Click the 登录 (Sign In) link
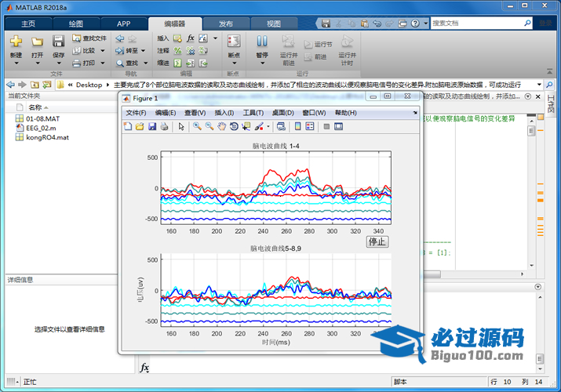 pos(545,24)
